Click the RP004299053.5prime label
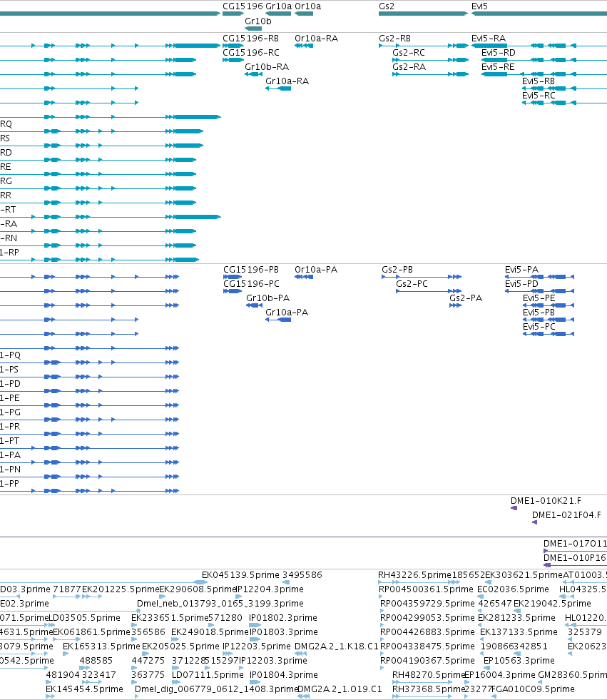The width and height of the screenshot is (607, 700). click(427, 618)
